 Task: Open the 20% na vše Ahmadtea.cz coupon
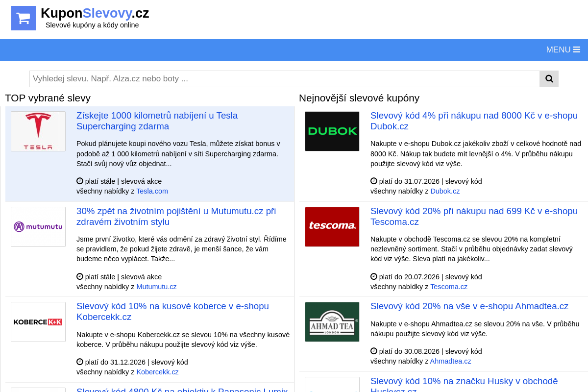point(469,306)
